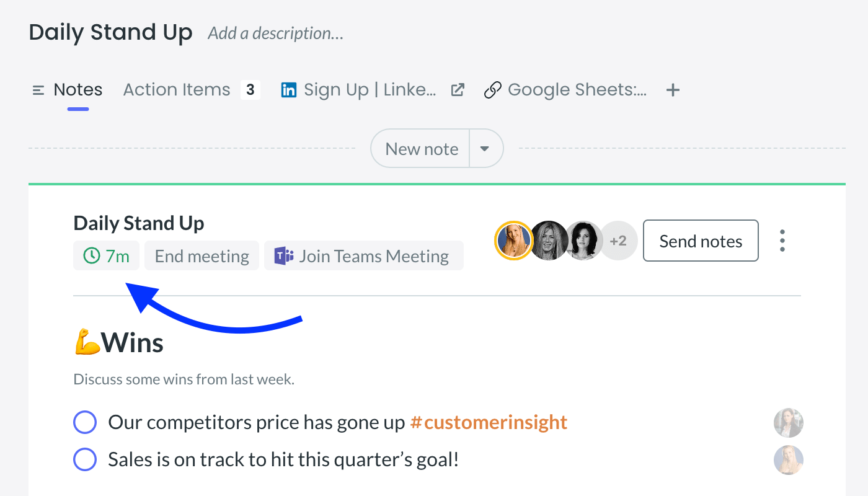The width and height of the screenshot is (868, 496).
Task: Add a new tab with the plus icon
Action: [673, 91]
